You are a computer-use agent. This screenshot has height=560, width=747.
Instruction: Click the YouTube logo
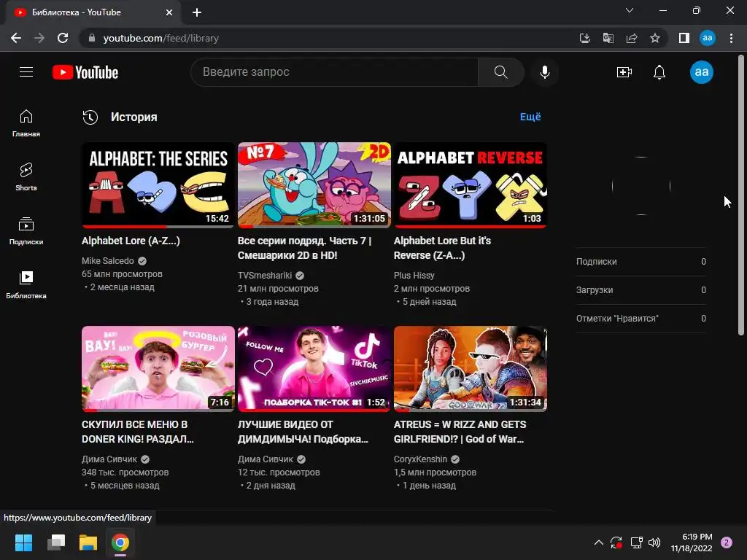click(85, 72)
